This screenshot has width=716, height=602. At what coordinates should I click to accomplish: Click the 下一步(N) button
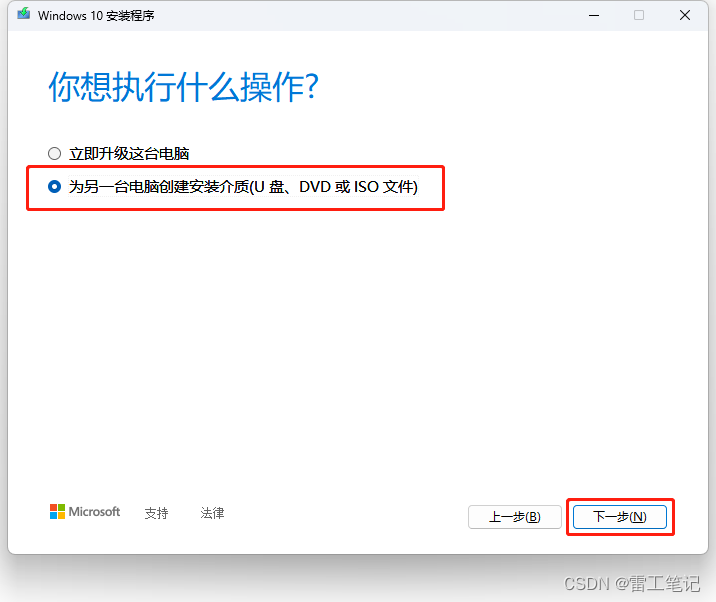620,517
